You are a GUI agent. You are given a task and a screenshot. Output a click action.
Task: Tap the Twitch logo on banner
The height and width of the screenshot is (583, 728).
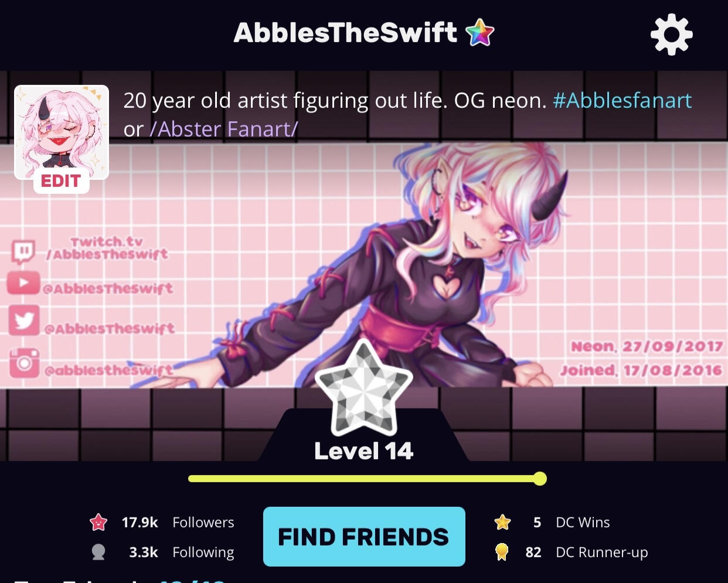23,252
